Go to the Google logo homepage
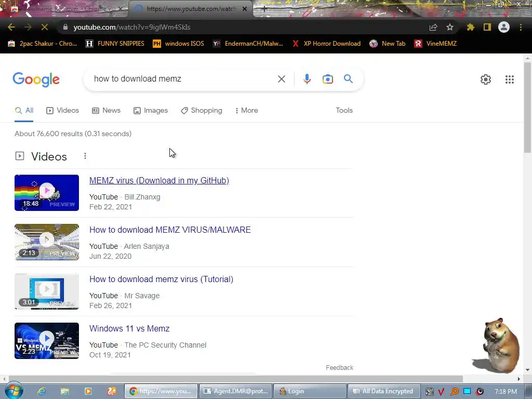This screenshot has height=399, width=532. tap(36, 79)
